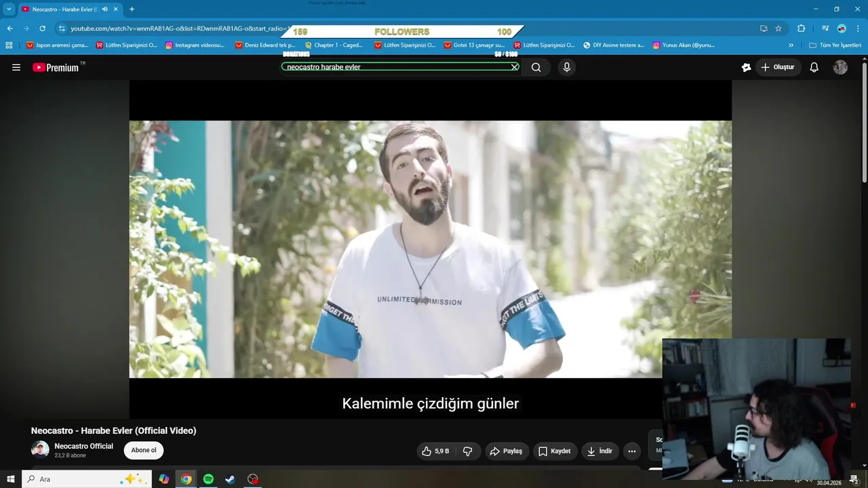This screenshot has width=868, height=488.
Task: Open the Oluştur create menu
Action: point(778,67)
